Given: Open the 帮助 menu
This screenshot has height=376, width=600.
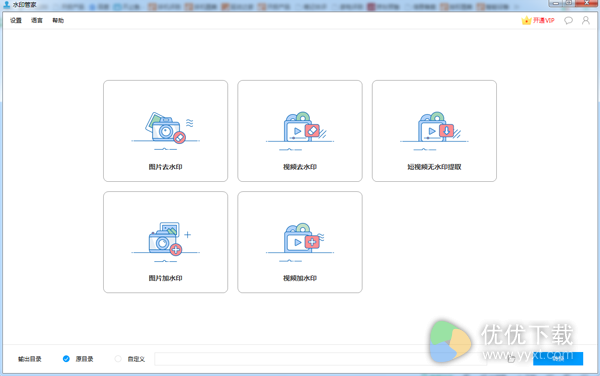Looking at the screenshot, I should [x=58, y=20].
